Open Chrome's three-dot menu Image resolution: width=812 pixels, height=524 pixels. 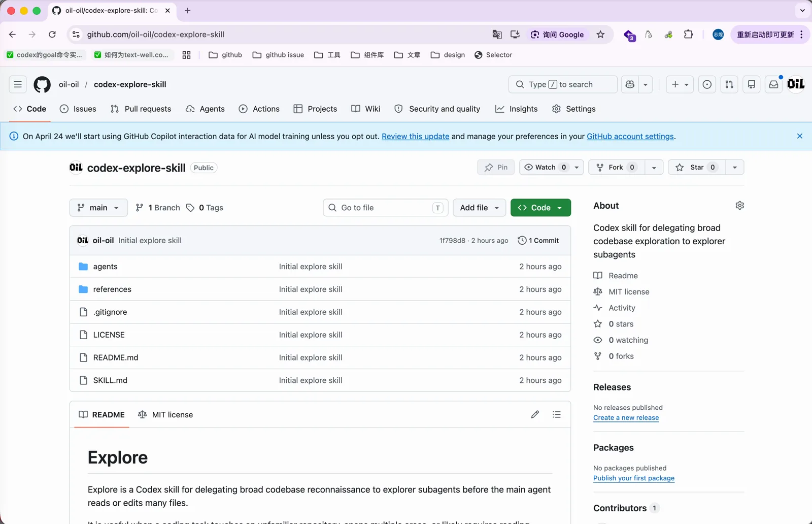[x=801, y=35]
